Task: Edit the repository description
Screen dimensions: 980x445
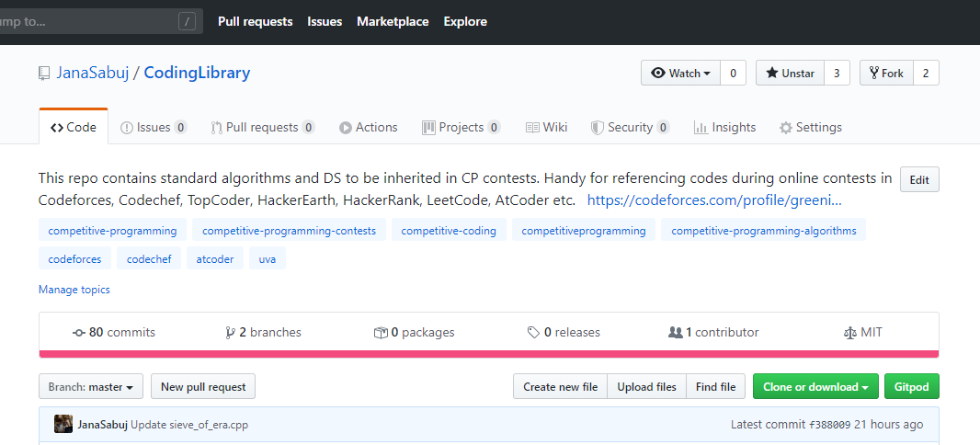Action: coord(919,180)
